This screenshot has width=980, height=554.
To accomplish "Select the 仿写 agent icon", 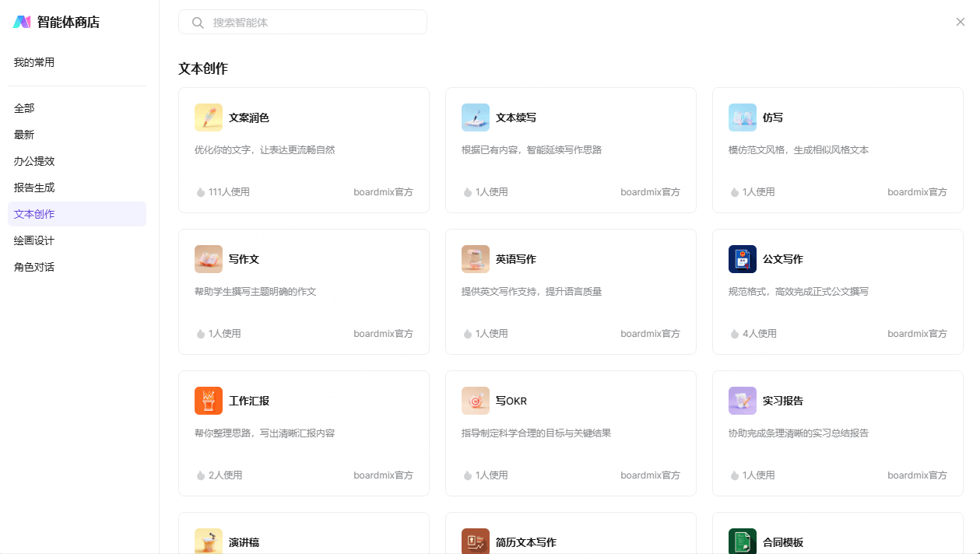I will 743,117.
